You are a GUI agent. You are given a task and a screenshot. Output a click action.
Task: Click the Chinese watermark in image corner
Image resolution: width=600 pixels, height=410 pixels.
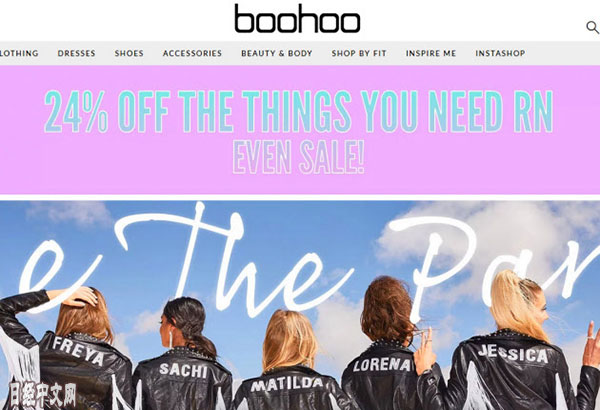click(42, 394)
